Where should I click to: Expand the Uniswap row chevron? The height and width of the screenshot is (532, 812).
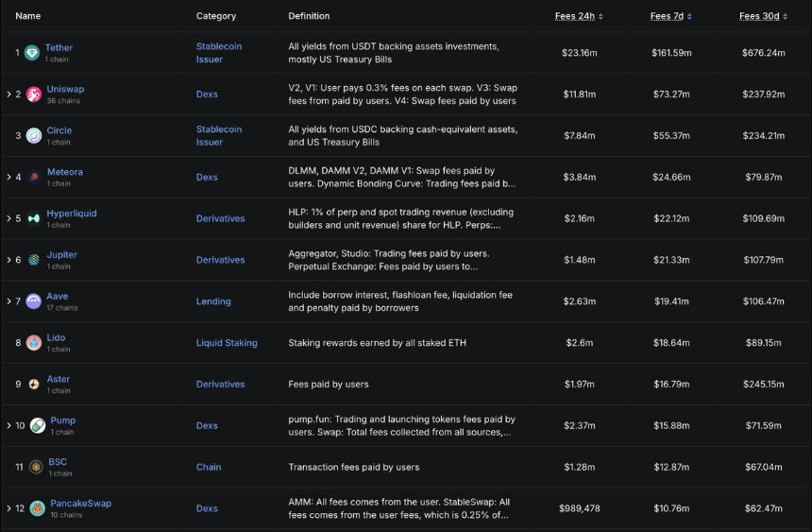point(8,94)
